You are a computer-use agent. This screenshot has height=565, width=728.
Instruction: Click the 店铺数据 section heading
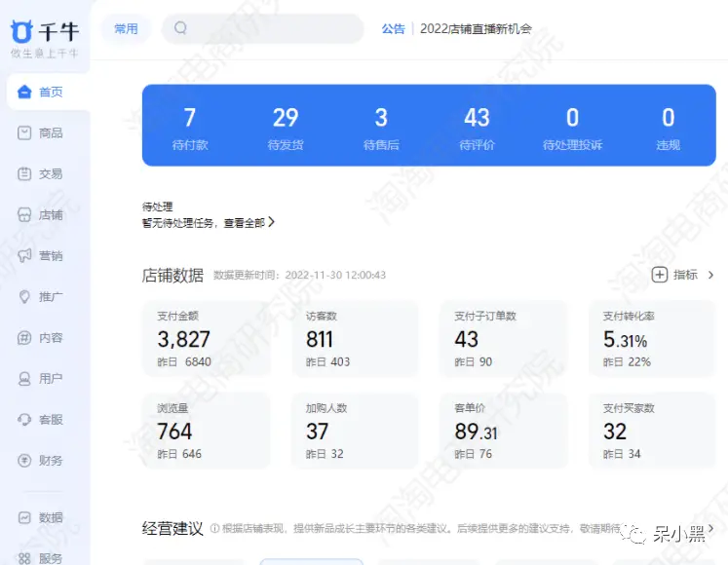pyautogui.click(x=172, y=276)
